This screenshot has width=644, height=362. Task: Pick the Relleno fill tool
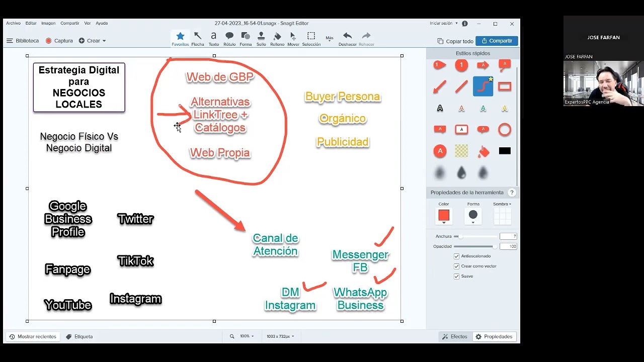[277, 38]
